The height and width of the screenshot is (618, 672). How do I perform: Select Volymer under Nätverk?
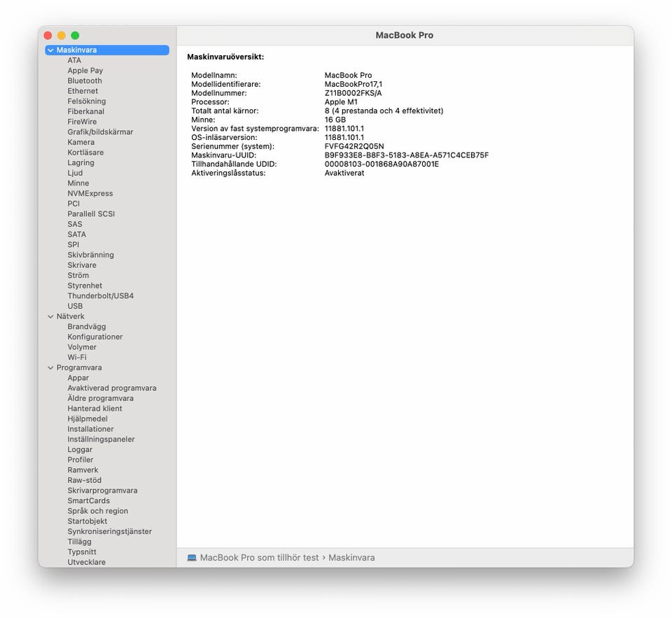click(82, 347)
